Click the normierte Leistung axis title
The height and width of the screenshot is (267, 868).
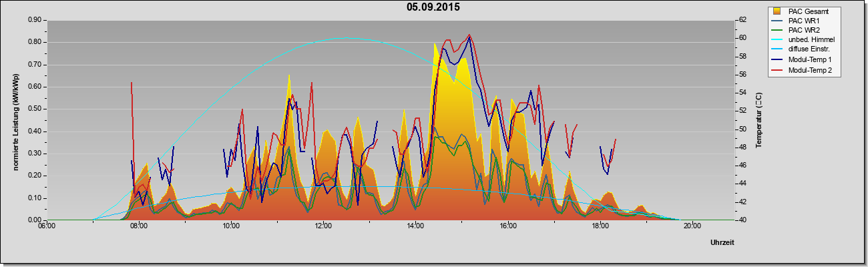(x=15, y=119)
